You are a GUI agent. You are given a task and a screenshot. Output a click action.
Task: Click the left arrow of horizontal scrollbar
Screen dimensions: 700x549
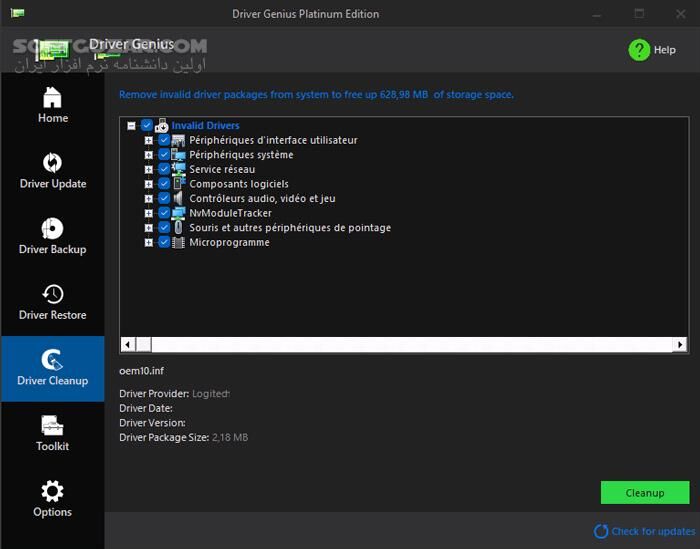(128, 344)
